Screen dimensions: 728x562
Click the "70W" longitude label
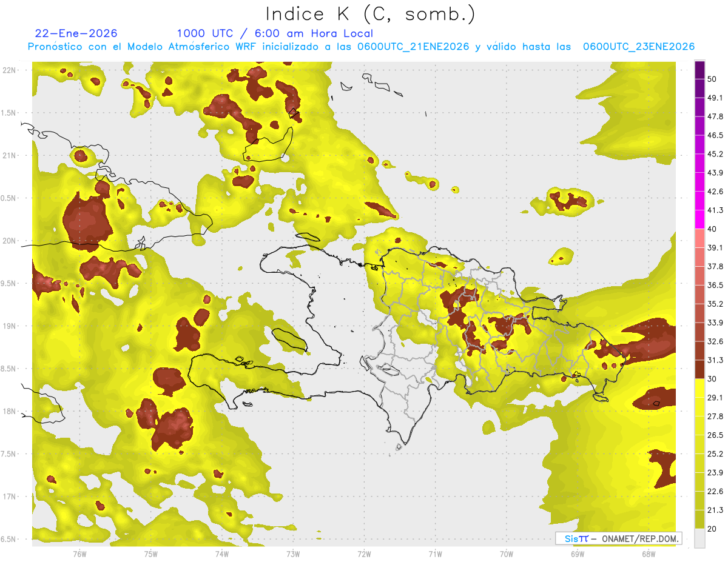coord(507,554)
